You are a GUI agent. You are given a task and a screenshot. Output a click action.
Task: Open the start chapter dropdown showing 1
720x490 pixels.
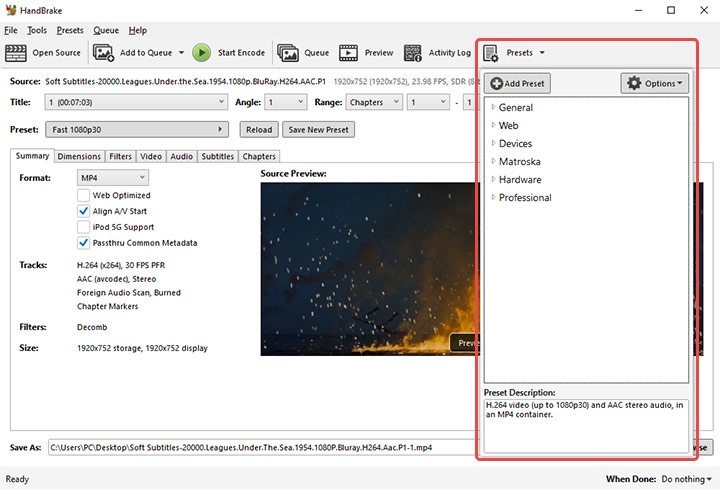click(x=428, y=102)
